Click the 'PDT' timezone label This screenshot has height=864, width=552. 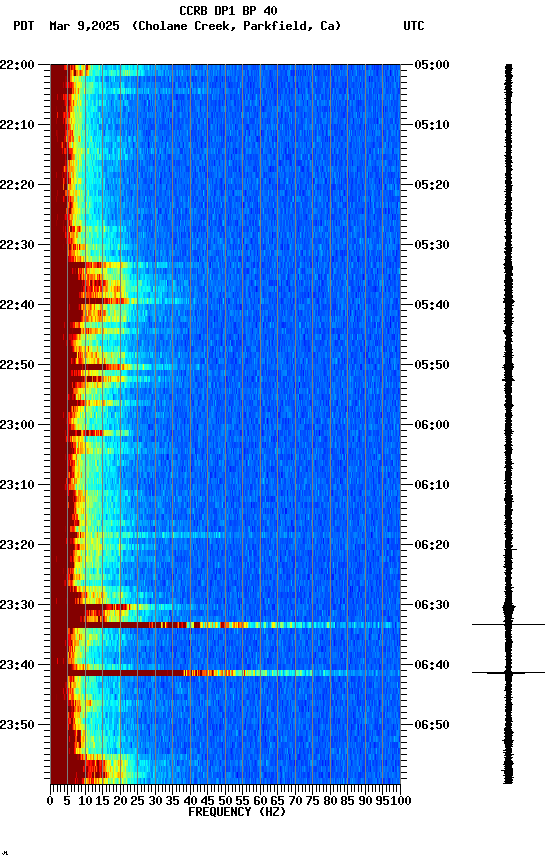pyautogui.click(x=24, y=26)
